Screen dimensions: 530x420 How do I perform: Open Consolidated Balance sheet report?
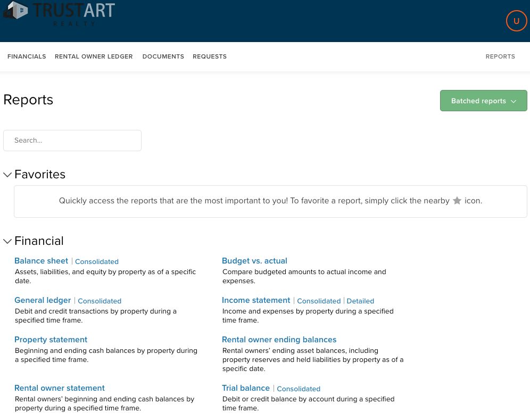(x=97, y=262)
